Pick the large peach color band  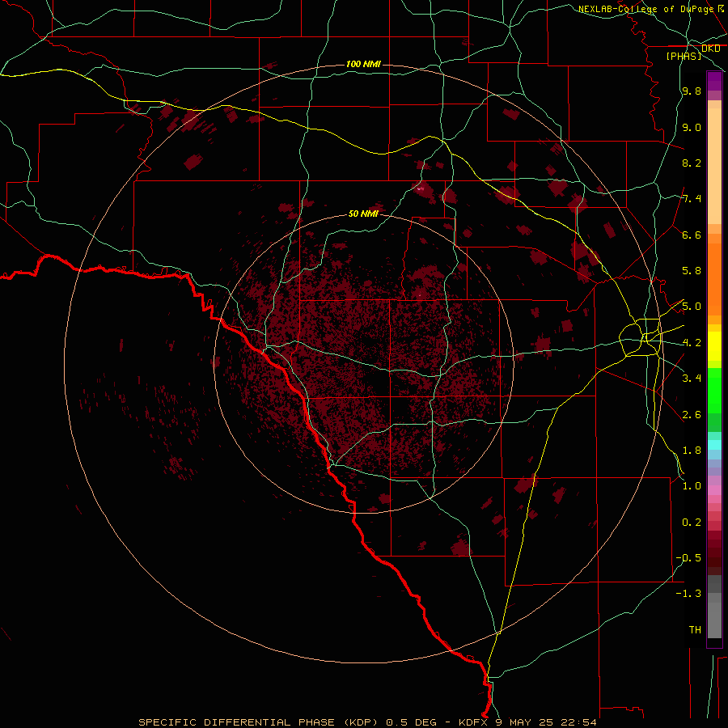(x=714, y=166)
